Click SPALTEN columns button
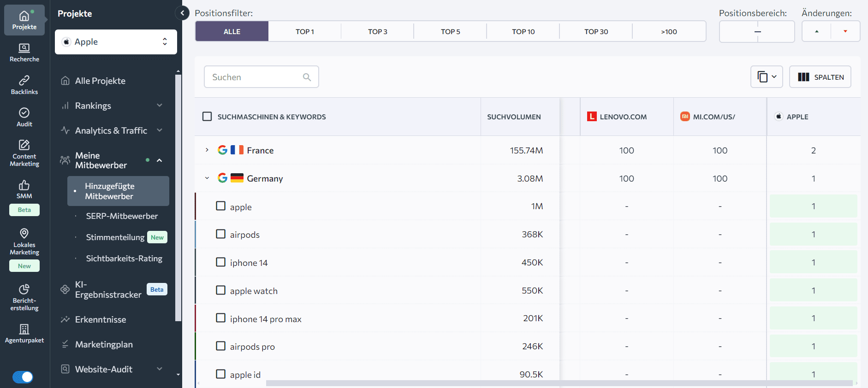 click(x=820, y=77)
